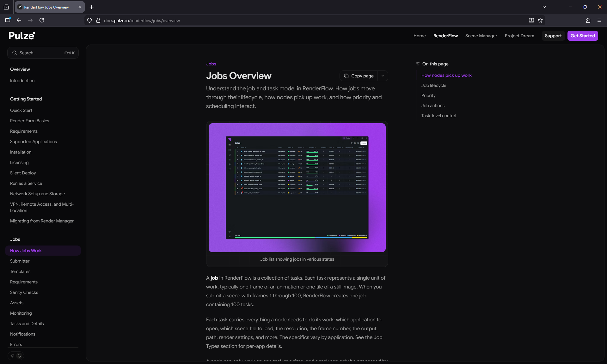
Task: Click the address bar URL
Action: pos(142,21)
